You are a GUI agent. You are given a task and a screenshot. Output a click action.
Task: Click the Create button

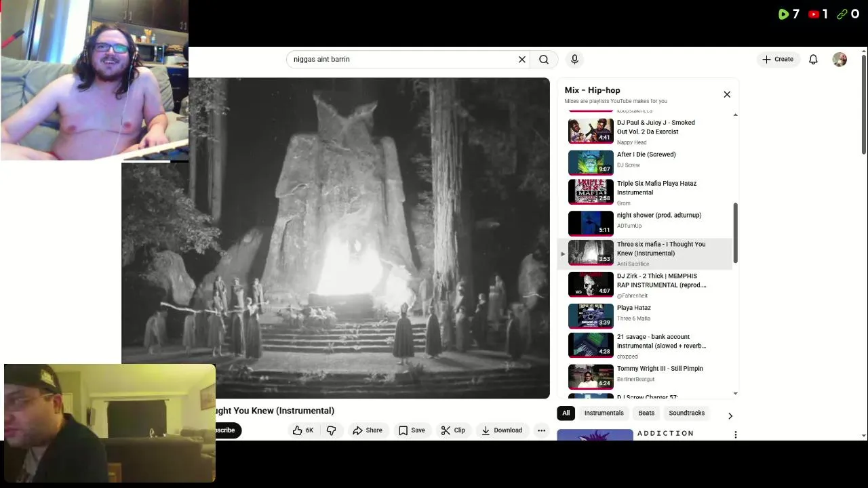pos(778,60)
